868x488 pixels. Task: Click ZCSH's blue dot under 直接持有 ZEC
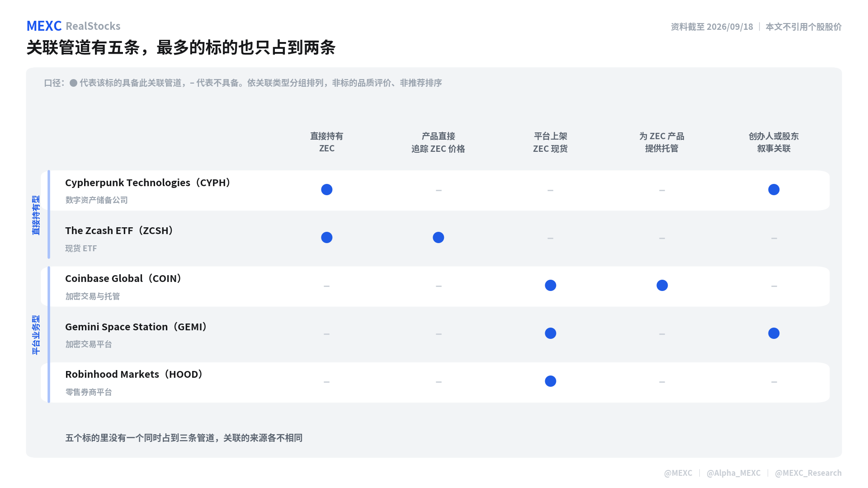pos(327,237)
